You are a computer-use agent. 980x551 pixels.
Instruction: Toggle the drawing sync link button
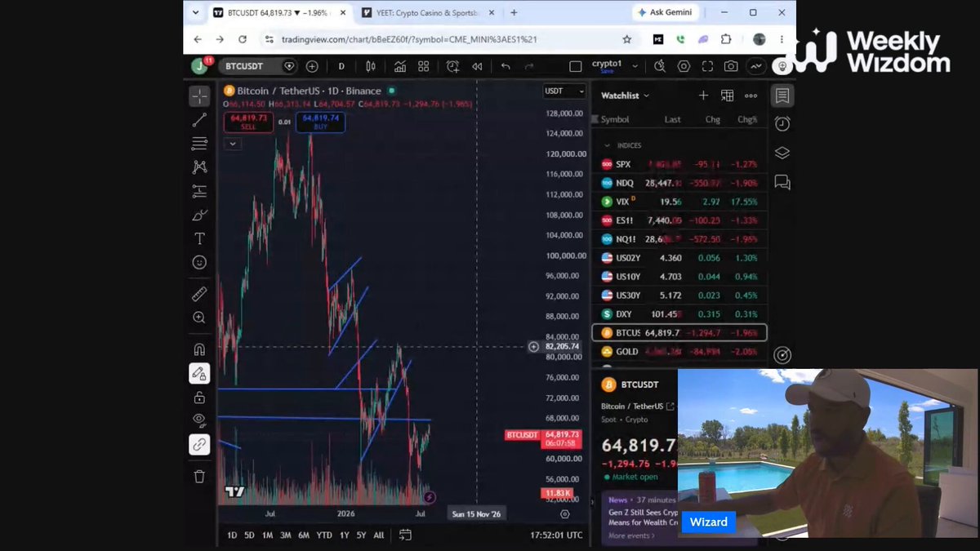pyautogui.click(x=199, y=444)
